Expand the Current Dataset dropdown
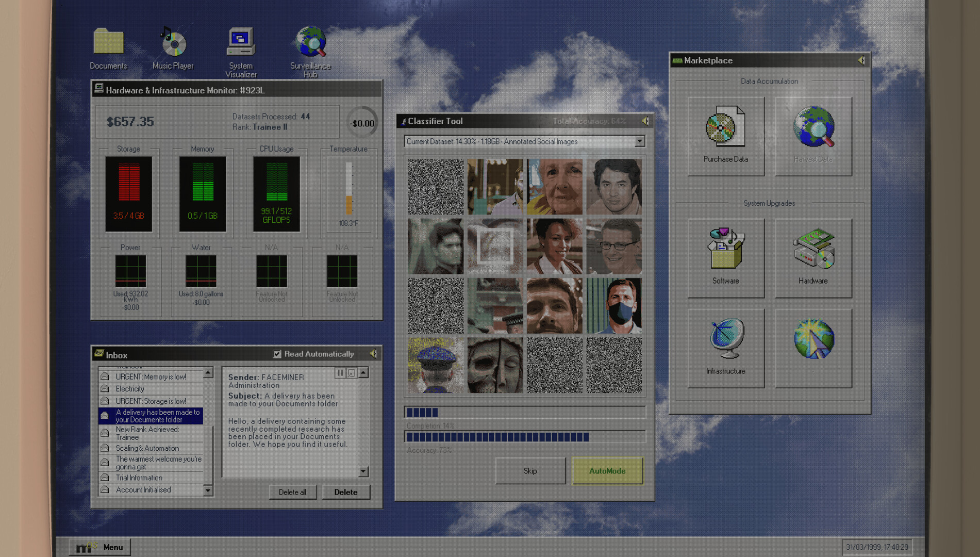Screen dimensions: 980x557 pos(639,141)
